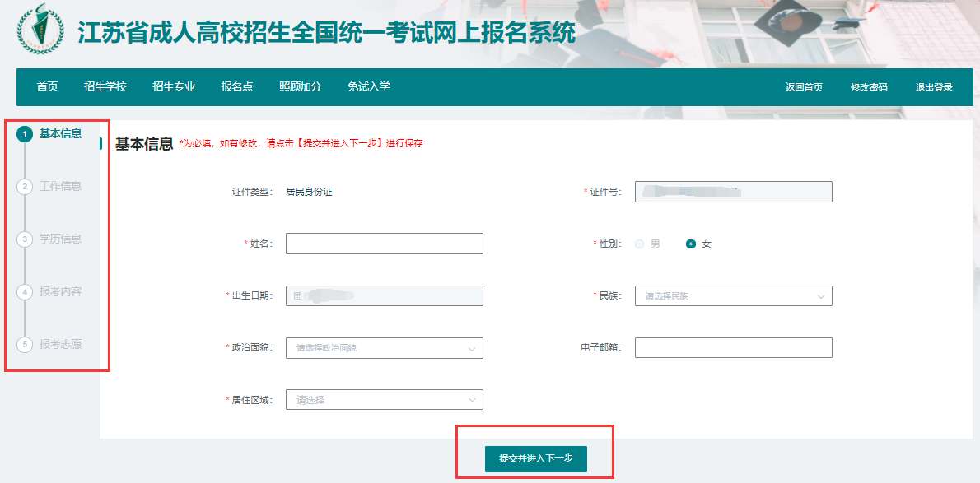This screenshot has height=483, width=980.
Task: Focus the 电子邮箱 input field
Action: coord(733,348)
